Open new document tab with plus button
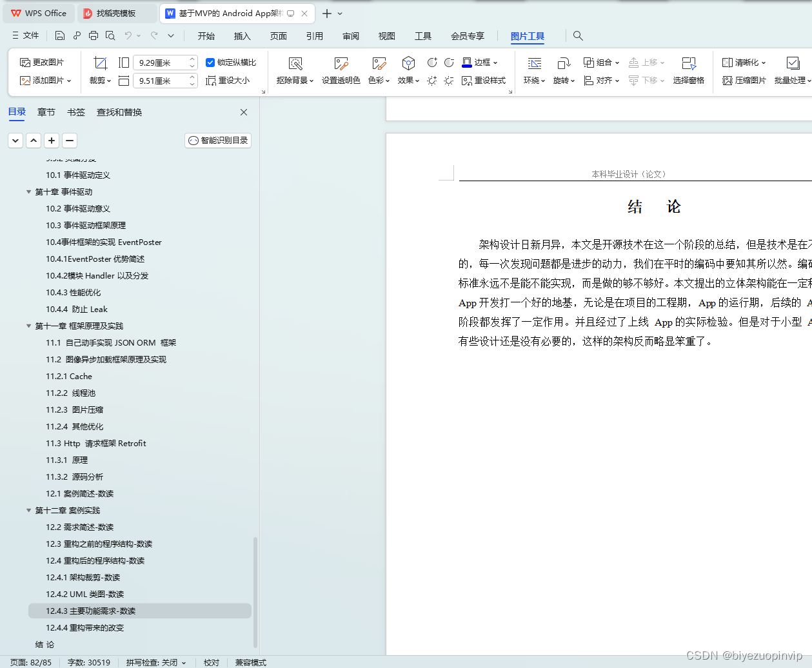Viewport: 812px width, 668px height. point(327,14)
